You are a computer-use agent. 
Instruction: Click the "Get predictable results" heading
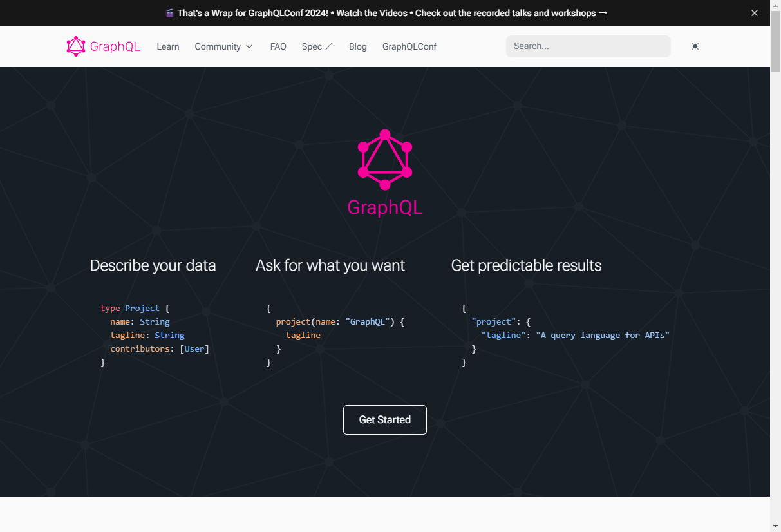point(527,265)
